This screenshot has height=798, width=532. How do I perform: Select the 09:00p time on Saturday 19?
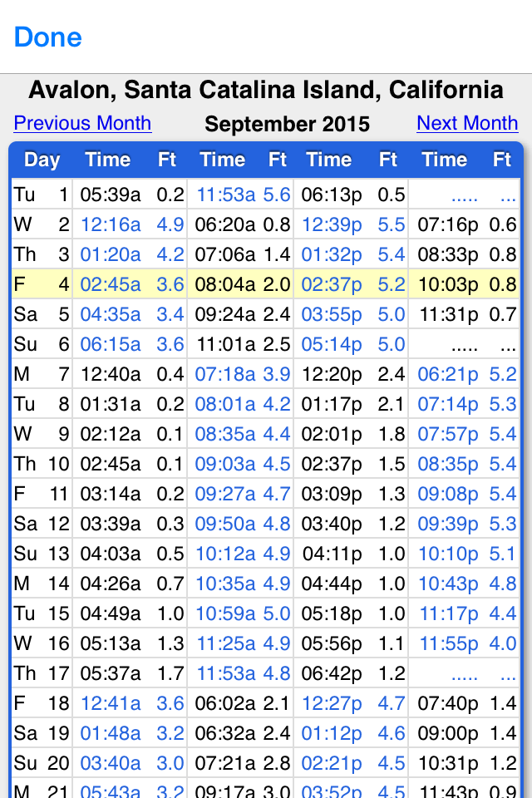pos(448,733)
